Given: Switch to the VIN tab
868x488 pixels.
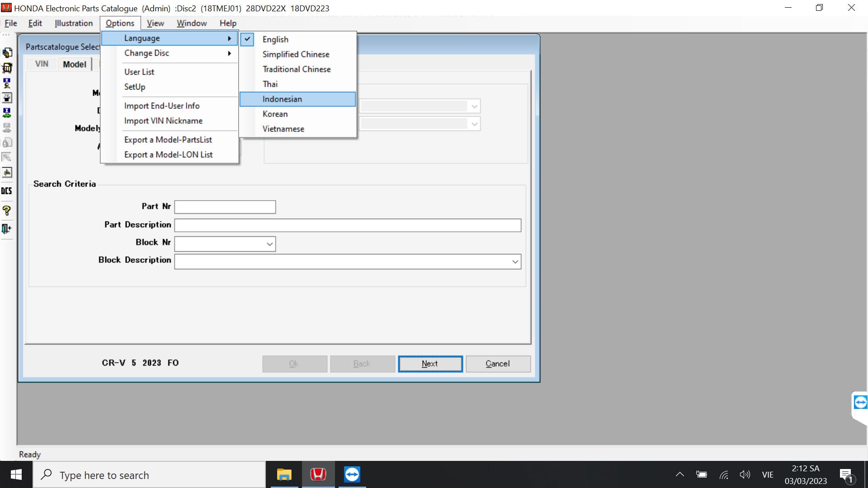Looking at the screenshot, I should tap(42, 64).
